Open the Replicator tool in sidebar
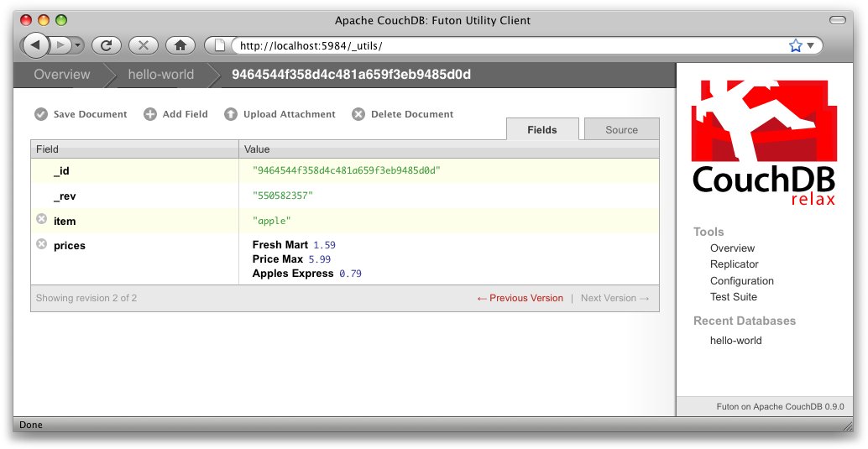Image resolution: width=868 pixels, height=449 pixels. click(x=734, y=264)
